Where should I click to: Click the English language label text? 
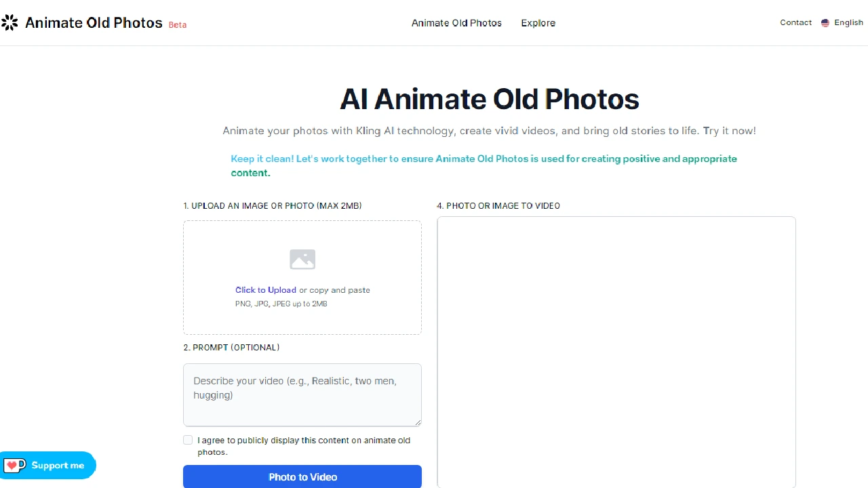[849, 22]
